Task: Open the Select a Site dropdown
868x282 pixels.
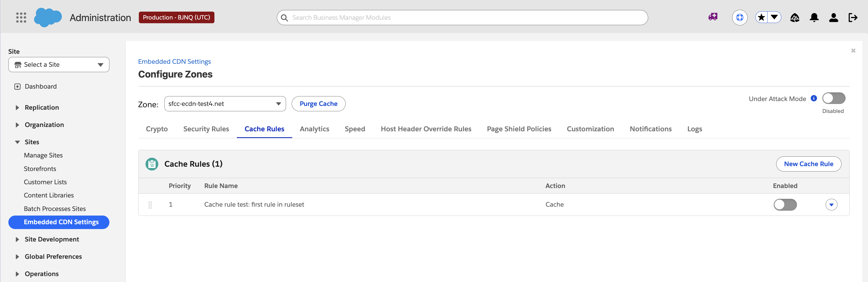Action: click(x=59, y=65)
